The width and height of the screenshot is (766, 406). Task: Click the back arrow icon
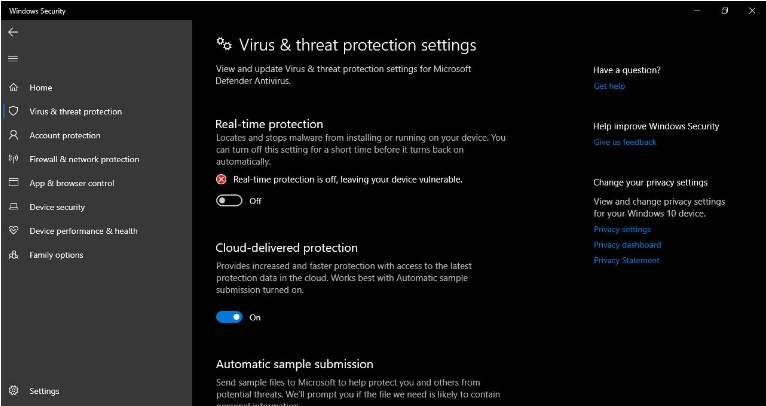13,32
